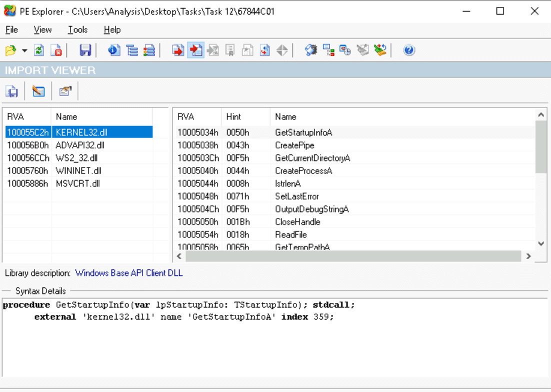The image size is (551, 392).
Task: Open the Headers Info blue info icon
Action: [114, 50]
